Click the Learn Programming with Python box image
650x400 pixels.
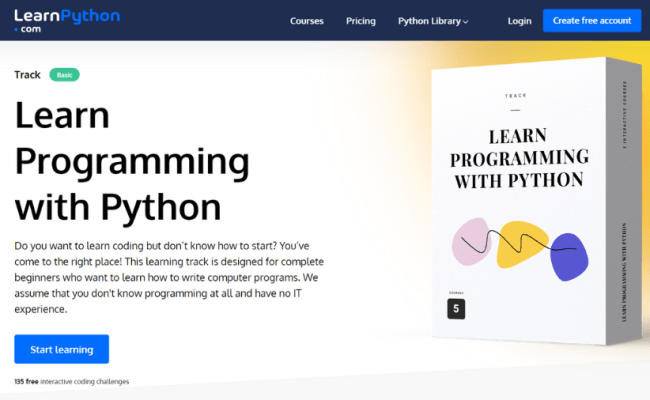coord(536,201)
